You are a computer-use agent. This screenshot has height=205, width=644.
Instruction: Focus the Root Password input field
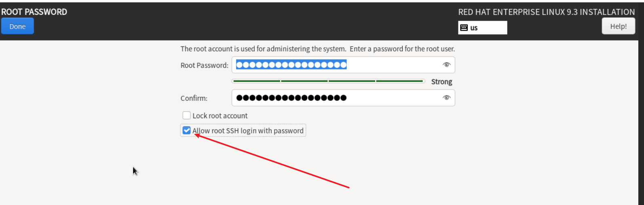pyautogui.click(x=388, y=65)
